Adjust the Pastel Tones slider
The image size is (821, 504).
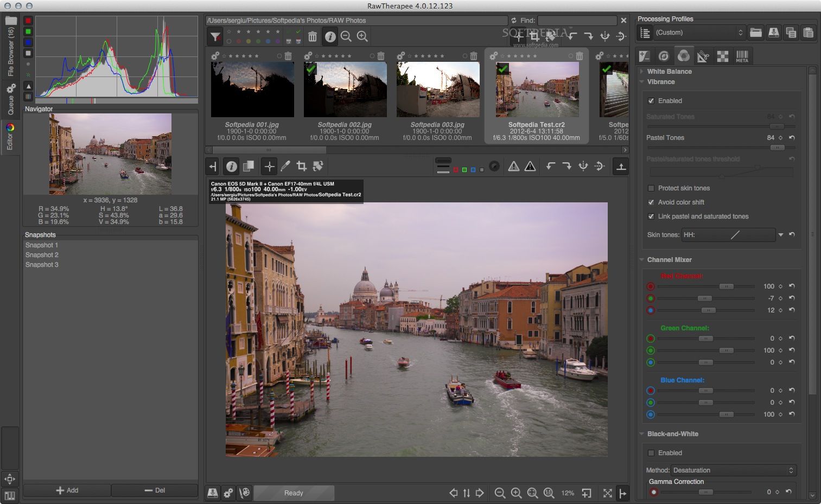click(777, 148)
